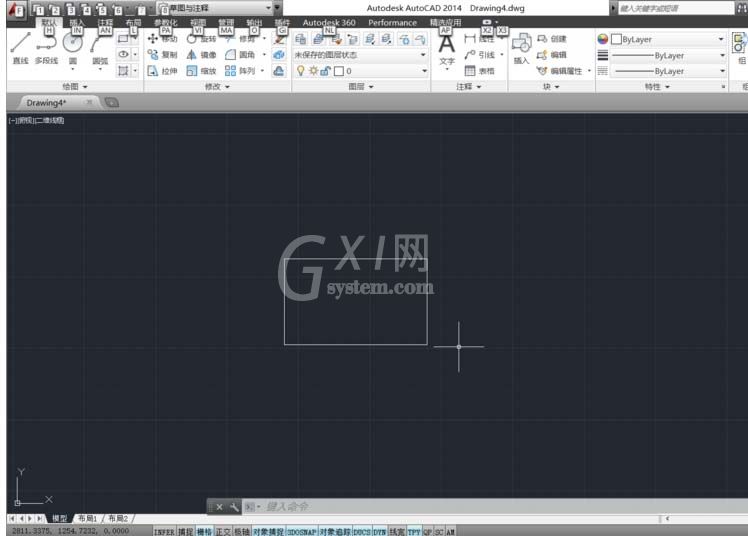The width and height of the screenshot is (748, 536).
Task: Open the Performance ribbon tab
Action: (x=392, y=22)
